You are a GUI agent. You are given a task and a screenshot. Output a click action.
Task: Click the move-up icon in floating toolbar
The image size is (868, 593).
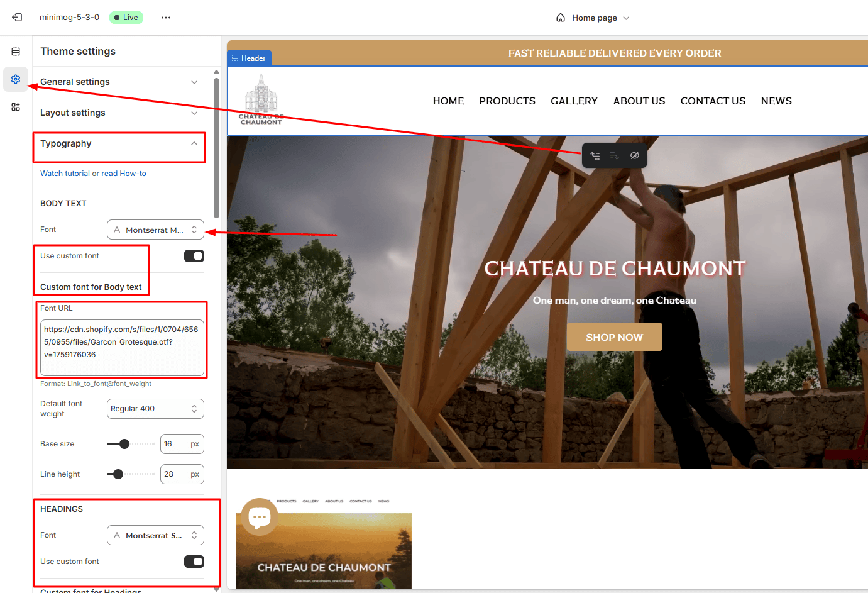595,155
